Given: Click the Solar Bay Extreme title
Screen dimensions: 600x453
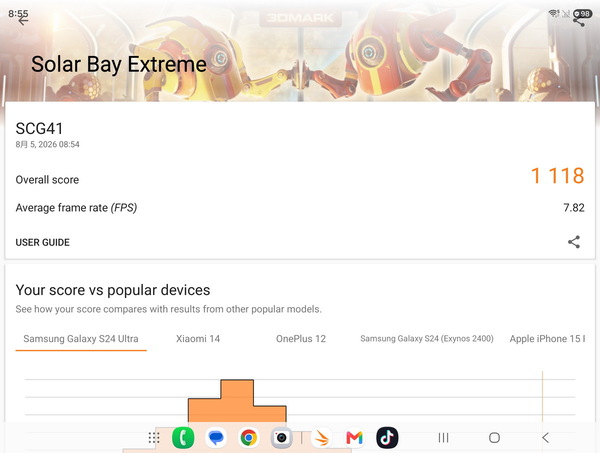Looking at the screenshot, I should [x=119, y=64].
